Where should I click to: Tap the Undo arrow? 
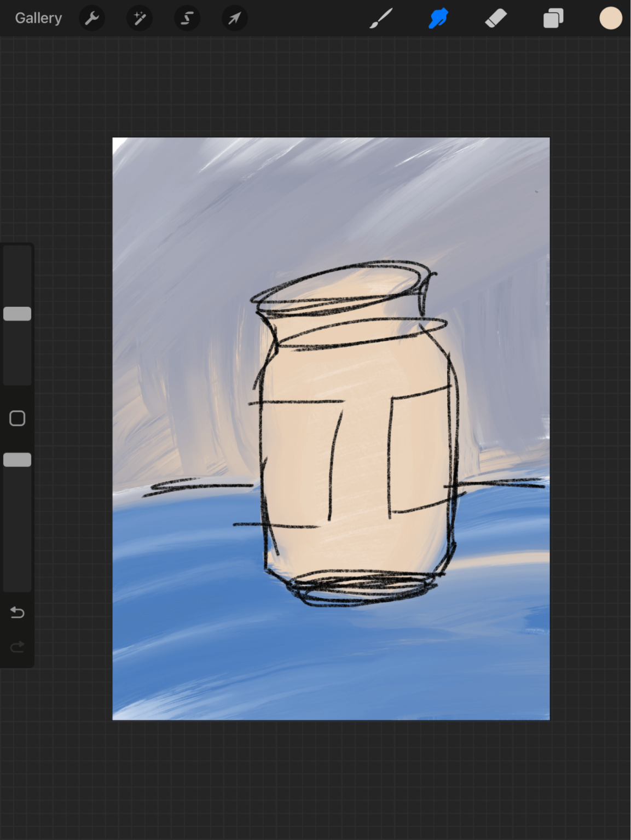17,612
